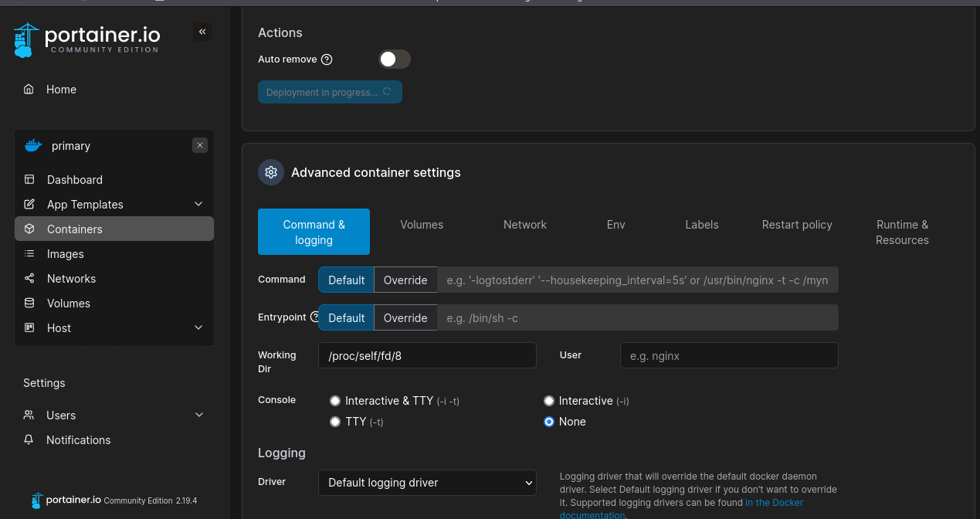Click the Deployment in progress button
The image size is (980, 519).
tap(330, 92)
